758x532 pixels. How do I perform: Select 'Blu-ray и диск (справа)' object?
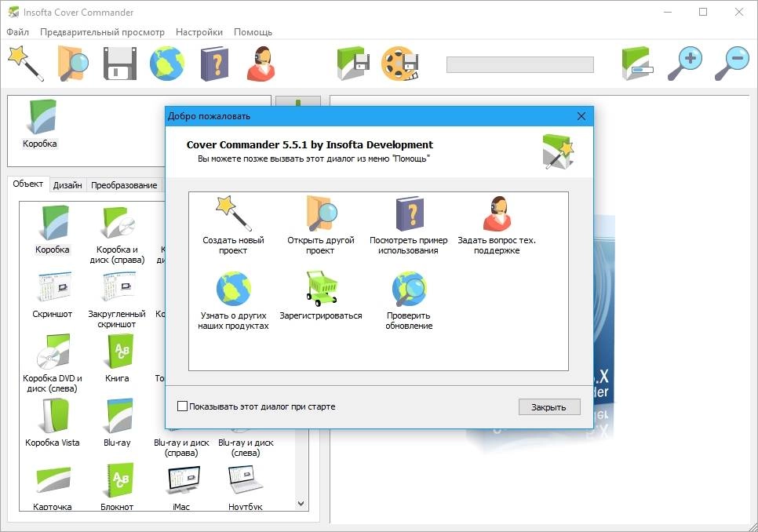(181, 447)
